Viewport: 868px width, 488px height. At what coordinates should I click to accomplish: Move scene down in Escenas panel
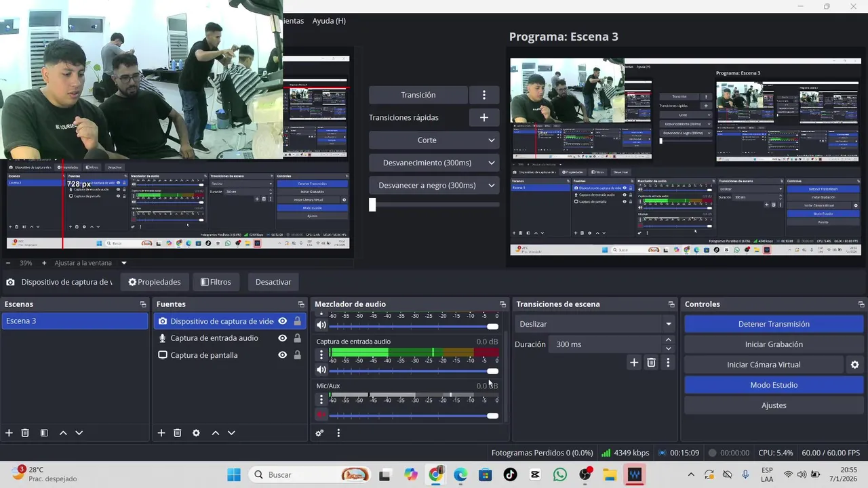[x=79, y=433]
